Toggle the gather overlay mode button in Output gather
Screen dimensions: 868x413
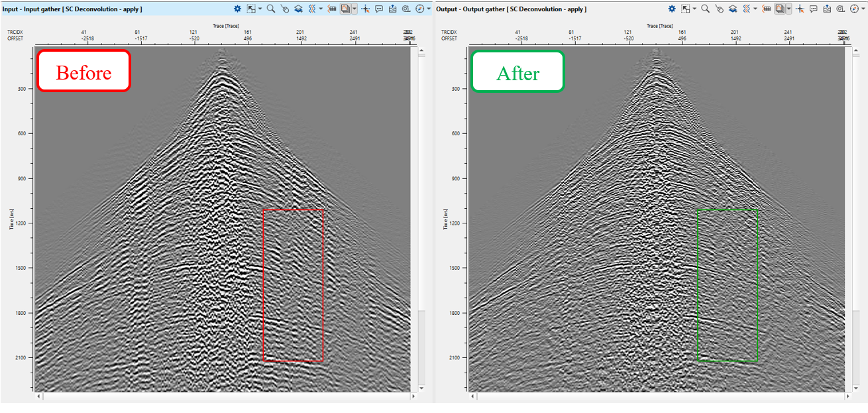click(780, 9)
